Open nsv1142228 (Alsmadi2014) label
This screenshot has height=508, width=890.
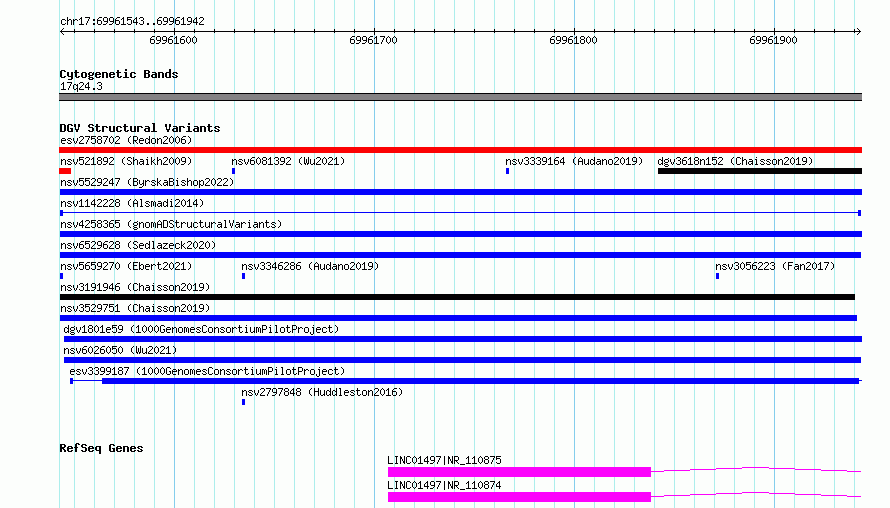tap(132, 203)
